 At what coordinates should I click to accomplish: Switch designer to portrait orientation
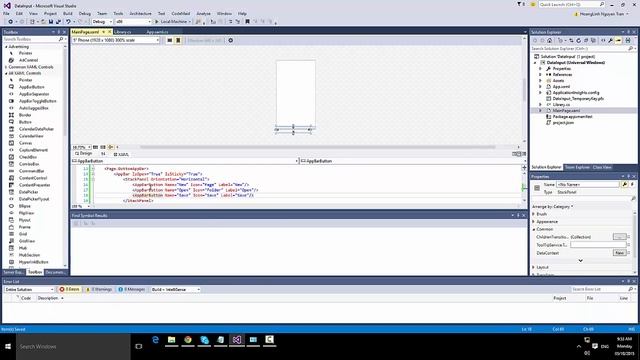[x=178, y=40]
